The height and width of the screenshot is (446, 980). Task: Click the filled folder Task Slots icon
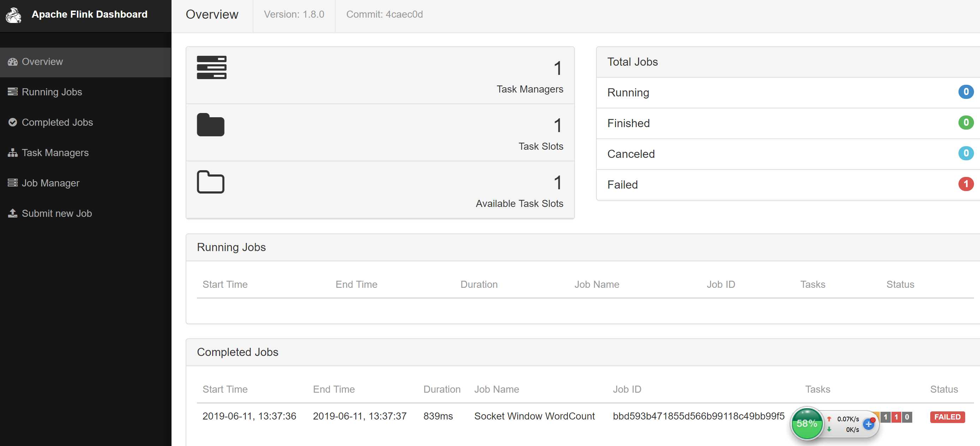(x=210, y=124)
